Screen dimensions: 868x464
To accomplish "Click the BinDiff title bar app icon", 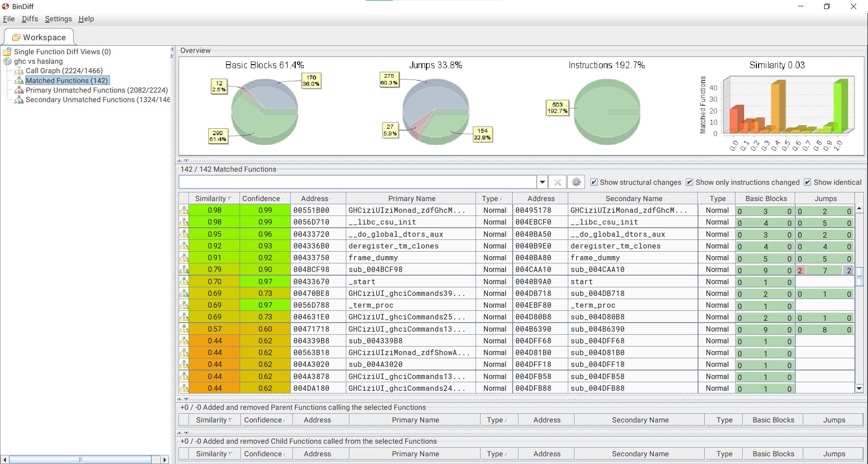I will click(x=6, y=6).
